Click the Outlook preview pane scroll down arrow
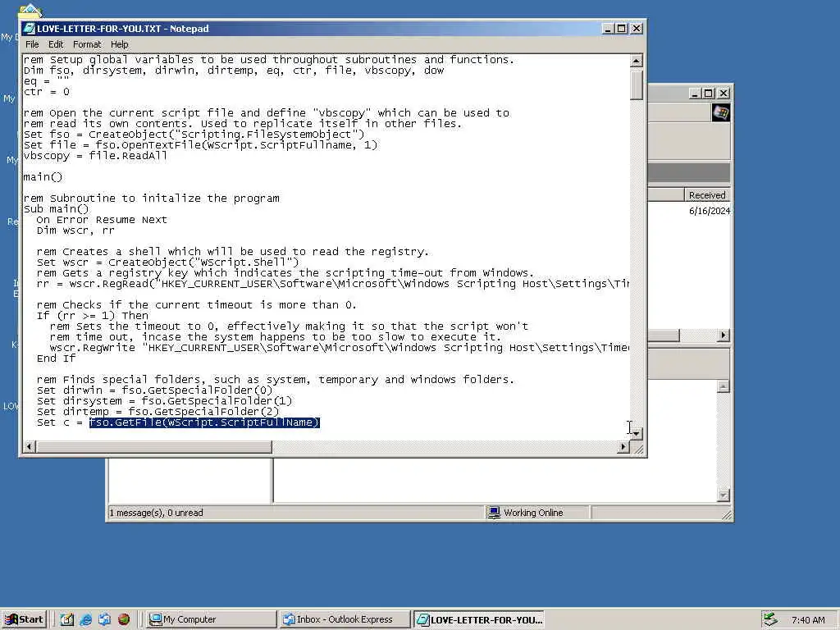The height and width of the screenshot is (630, 840). pyautogui.click(x=724, y=495)
